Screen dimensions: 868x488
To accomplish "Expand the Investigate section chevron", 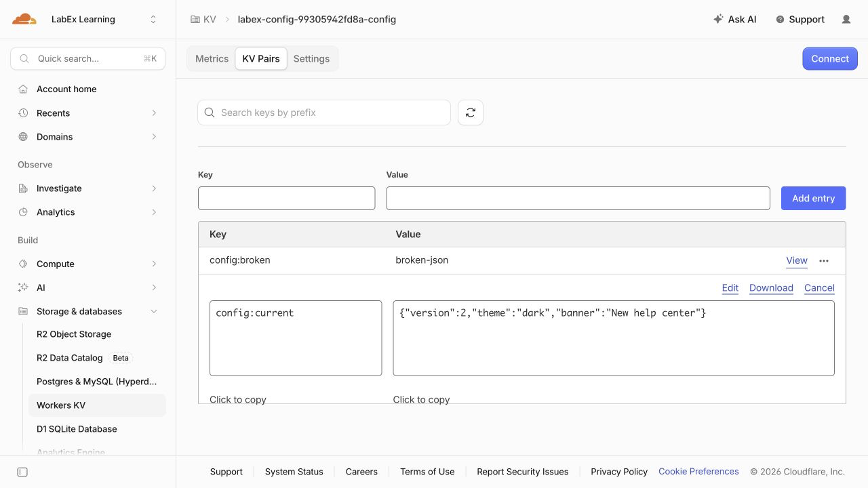I will (154, 188).
